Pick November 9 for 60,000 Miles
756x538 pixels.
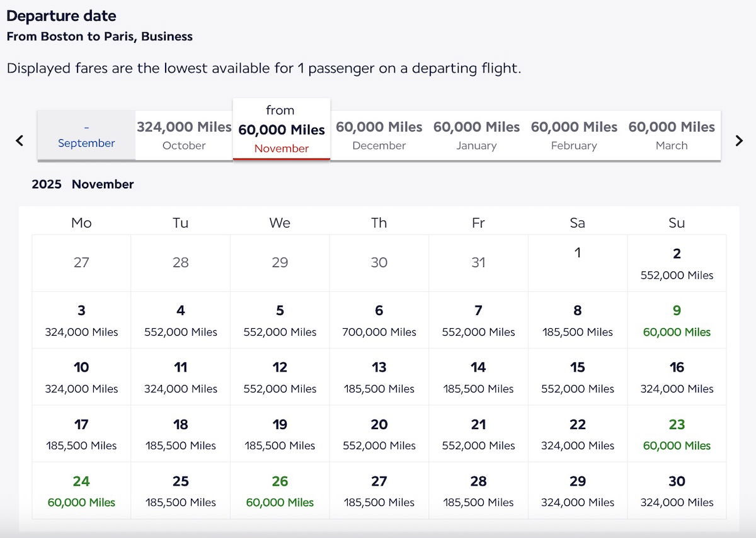677,320
